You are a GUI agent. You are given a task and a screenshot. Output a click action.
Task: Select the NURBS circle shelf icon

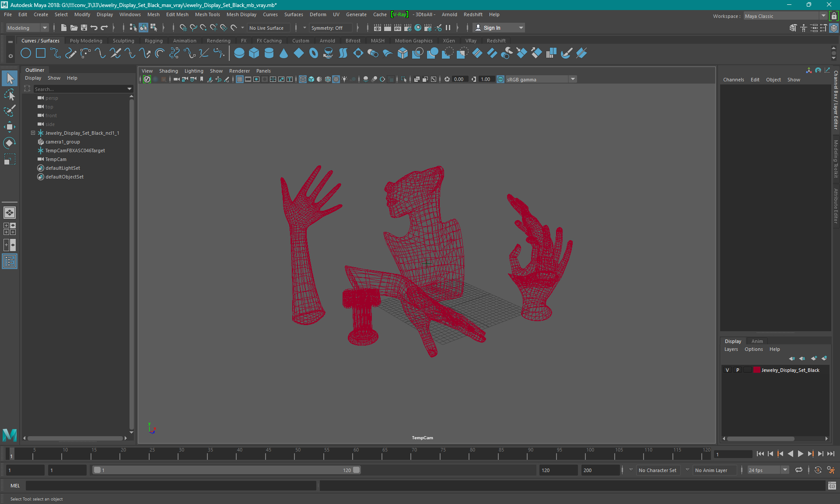pos(26,53)
